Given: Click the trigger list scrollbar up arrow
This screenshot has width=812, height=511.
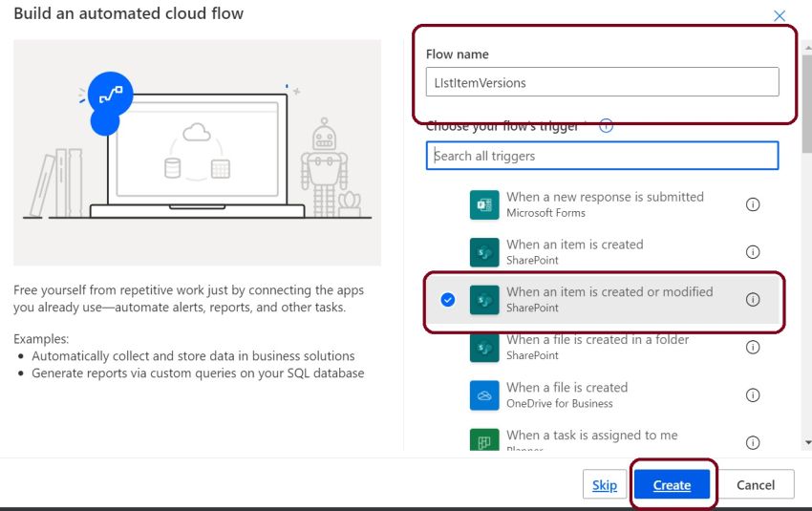Looking at the screenshot, I should (808, 48).
